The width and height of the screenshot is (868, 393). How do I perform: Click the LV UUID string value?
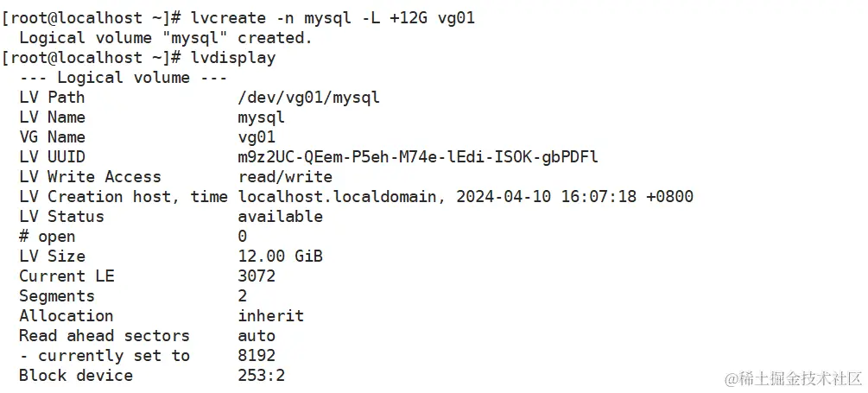418,156
